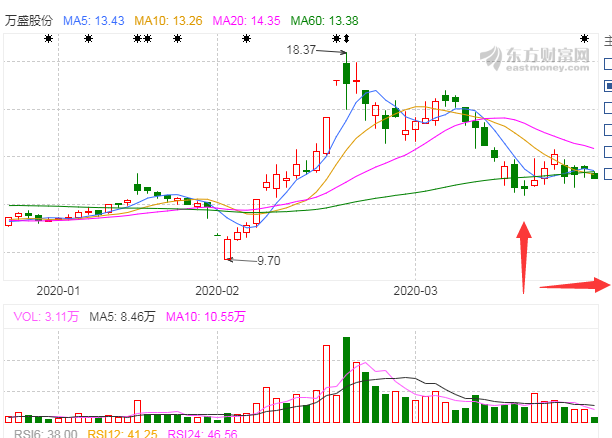Click the 2020-03 date axis label
The image size is (612, 438).
click(x=415, y=291)
